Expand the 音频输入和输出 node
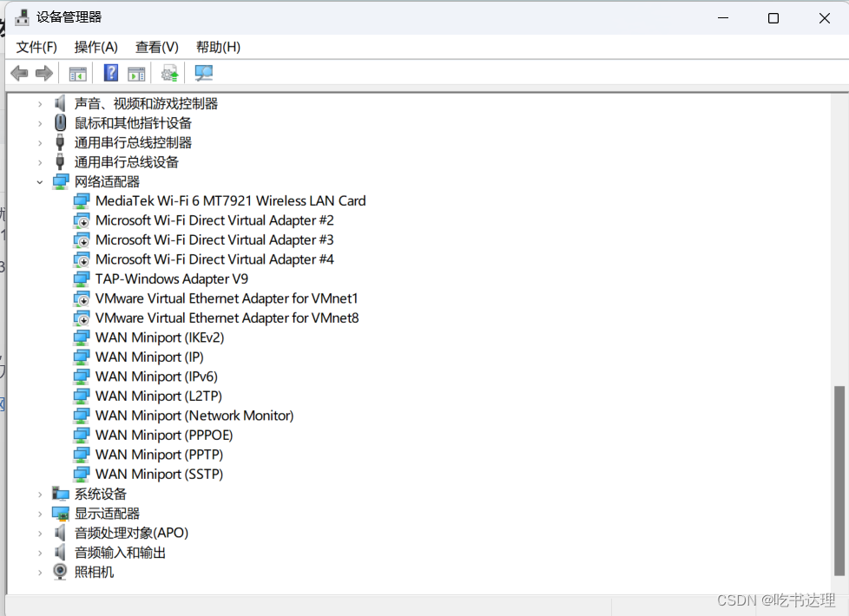 click(x=40, y=553)
